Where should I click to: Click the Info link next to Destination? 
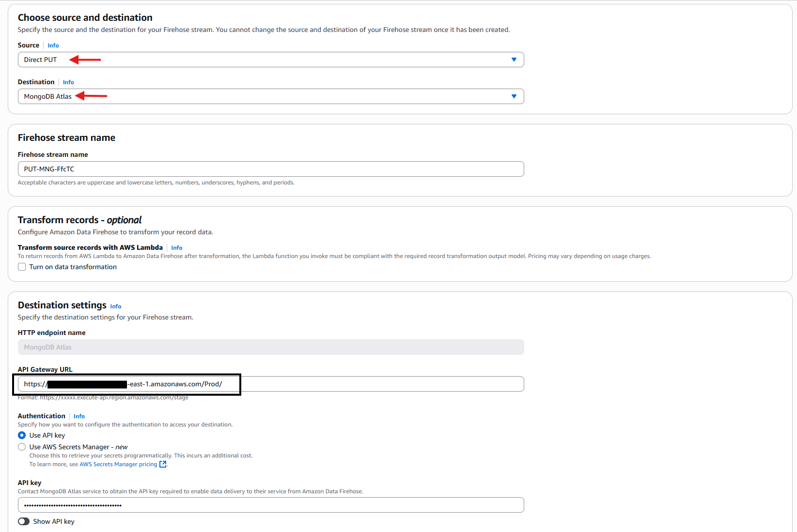68,82
